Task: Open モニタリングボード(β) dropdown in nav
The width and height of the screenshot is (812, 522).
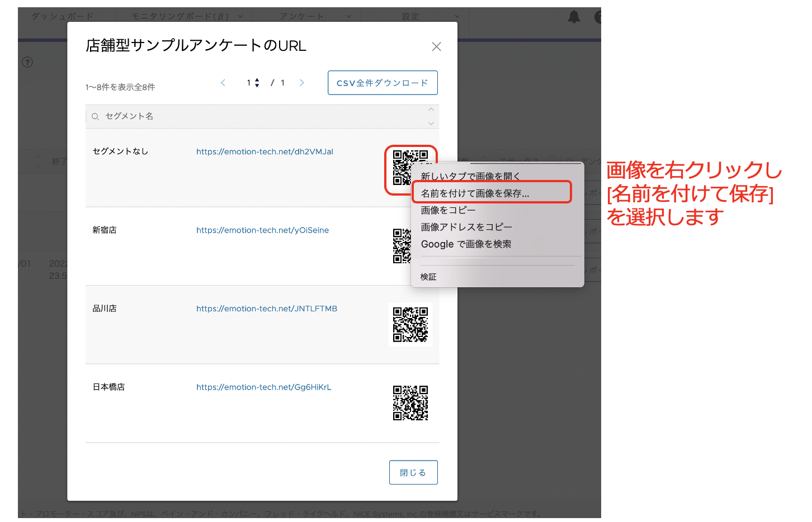Action: pyautogui.click(x=187, y=16)
